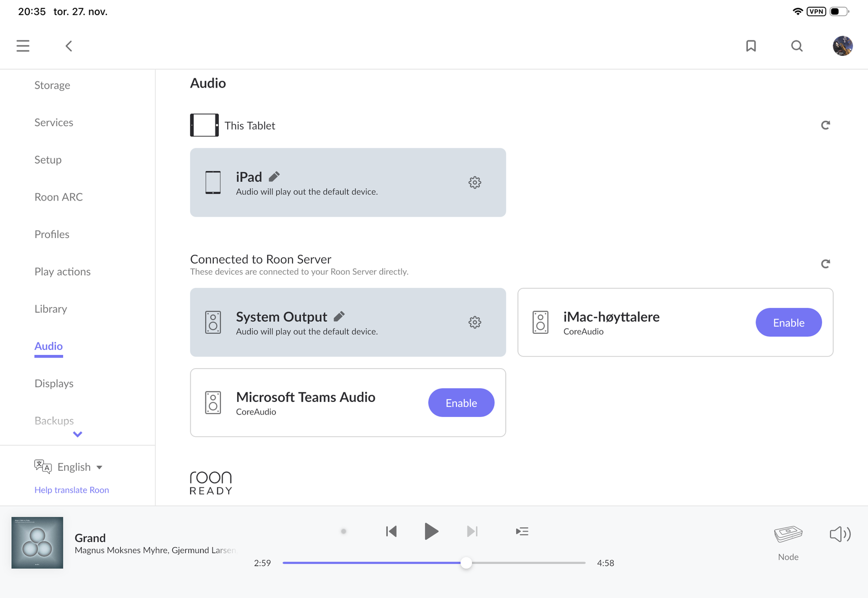Open System Output settings gear
Viewport: 868px width, 598px height.
(x=475, y=322)
